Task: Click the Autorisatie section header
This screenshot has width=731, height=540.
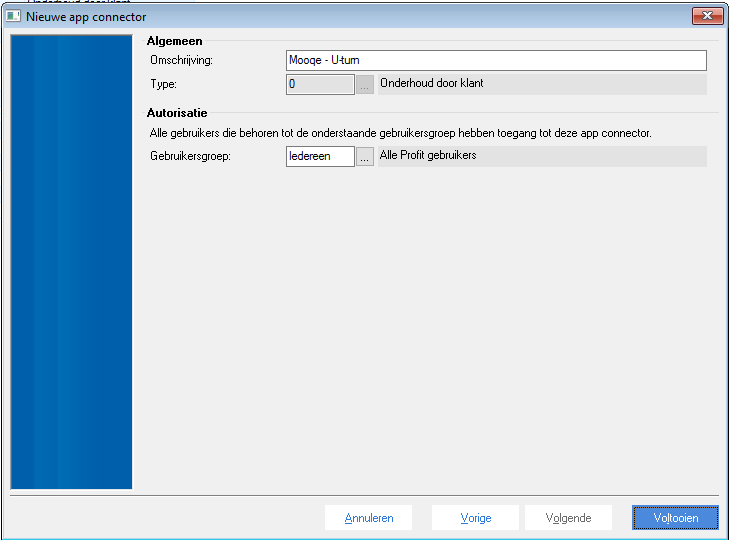Action: [x=177, y=113]
